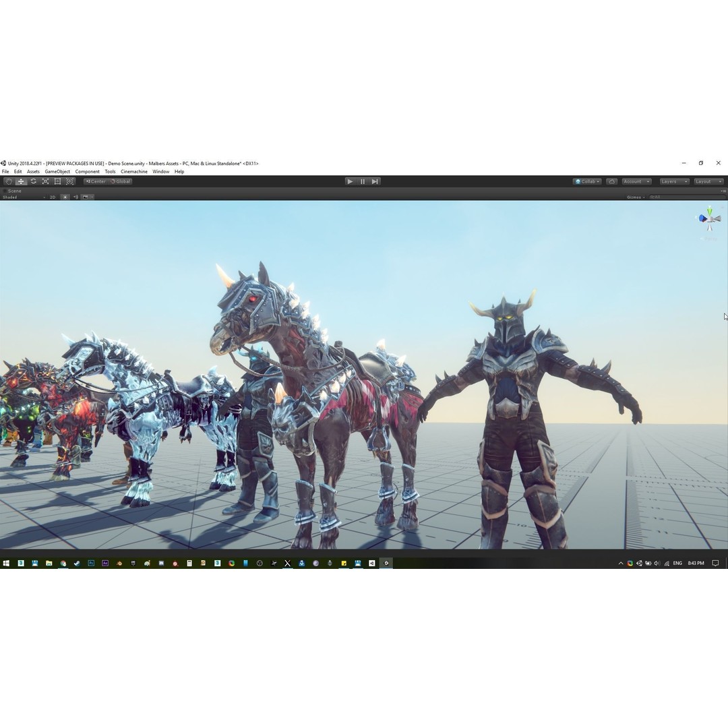Image resolution: width=728 pixels, height=728 pixels.
Task: Toggle handle rotation Global button
Action: click(x=121, y=181)
